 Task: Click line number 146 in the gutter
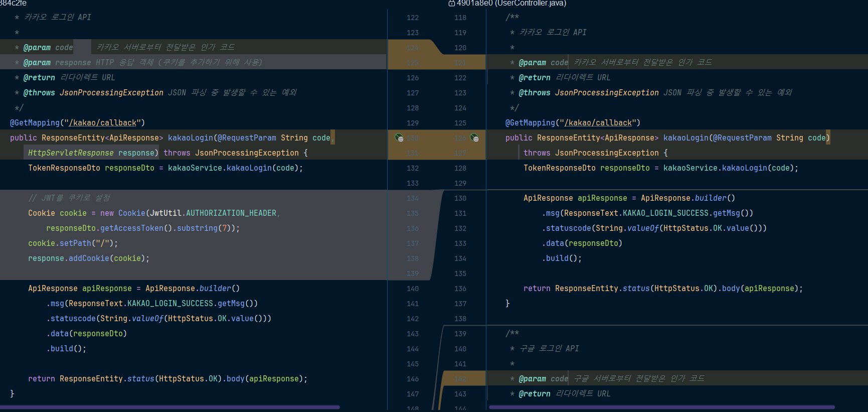point(413,379)
